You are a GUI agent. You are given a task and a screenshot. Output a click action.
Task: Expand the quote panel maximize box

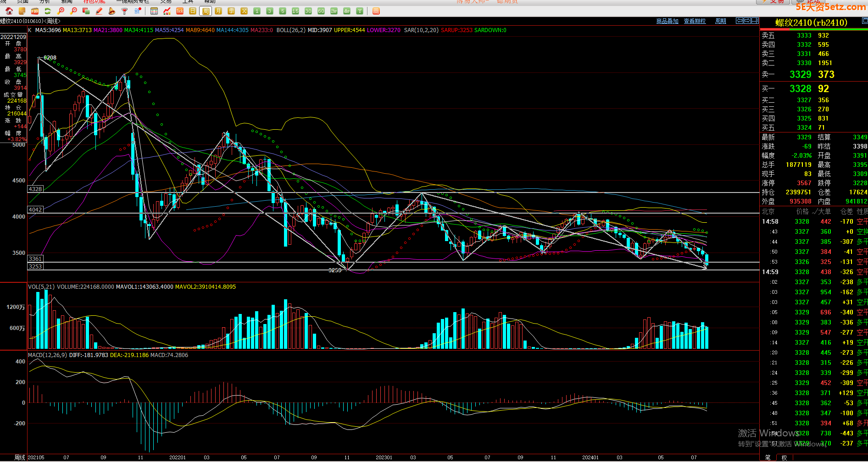(864, 21)
